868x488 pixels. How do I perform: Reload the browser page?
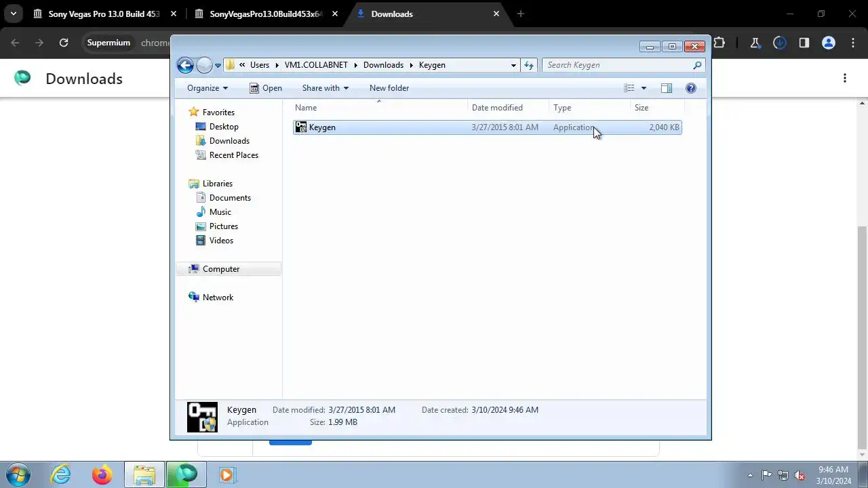[64, 43]
